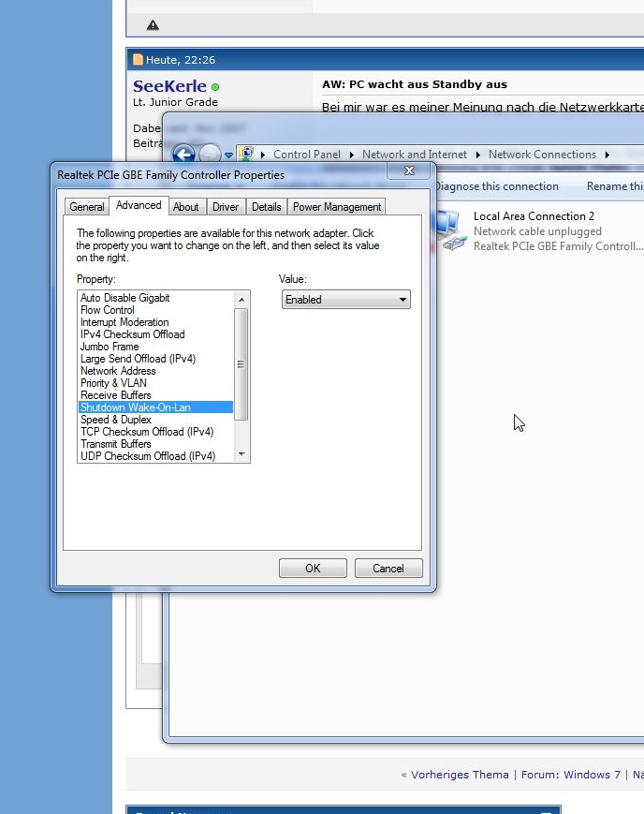Open the recent pages dropdown arrow beside navigation buttons
The height and width of the screenshot is (814, 644).
click(x=228, y=155)
